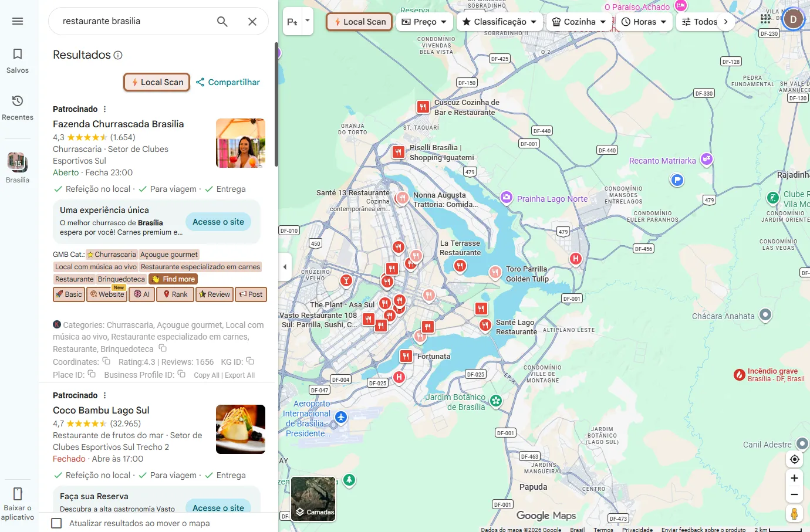
Task: Toggle Atualizar resultados ao mover o mapa
Action: 56,523
